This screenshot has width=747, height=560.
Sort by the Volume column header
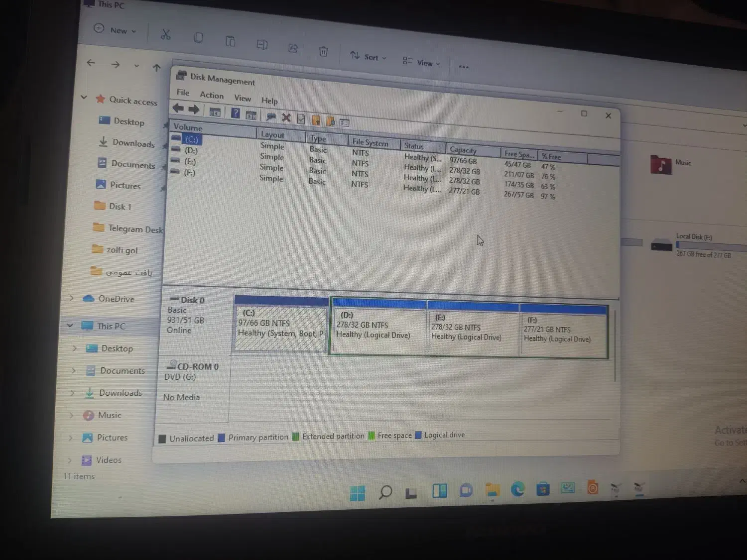(x=213, y=129)
